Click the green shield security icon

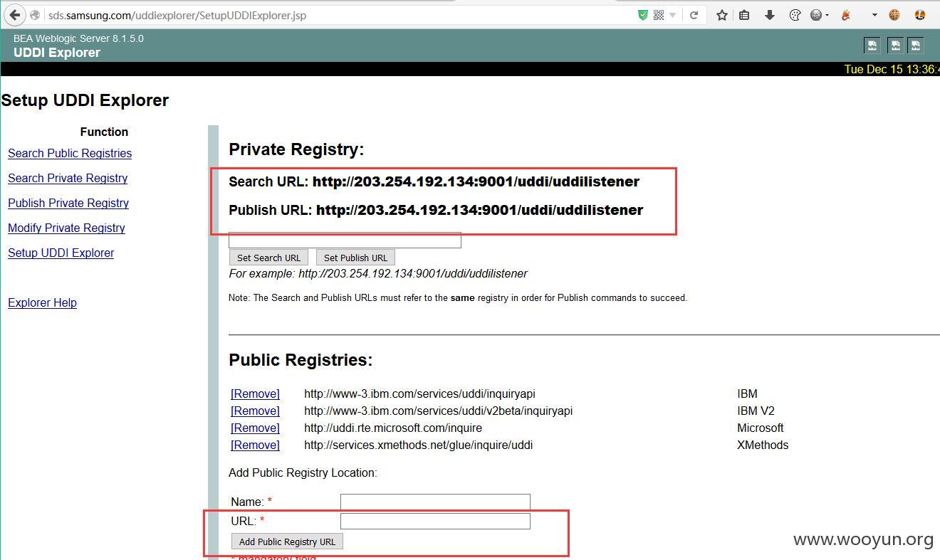pos(642,15)
